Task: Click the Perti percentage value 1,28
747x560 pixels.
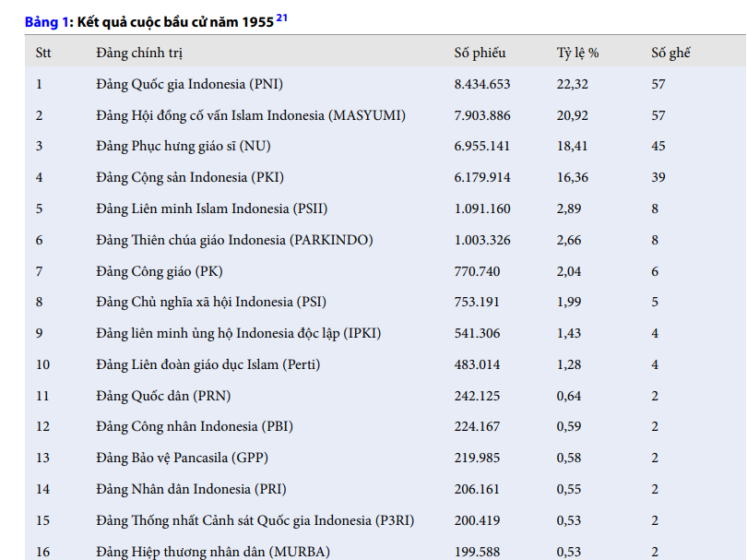Action: 569,364
